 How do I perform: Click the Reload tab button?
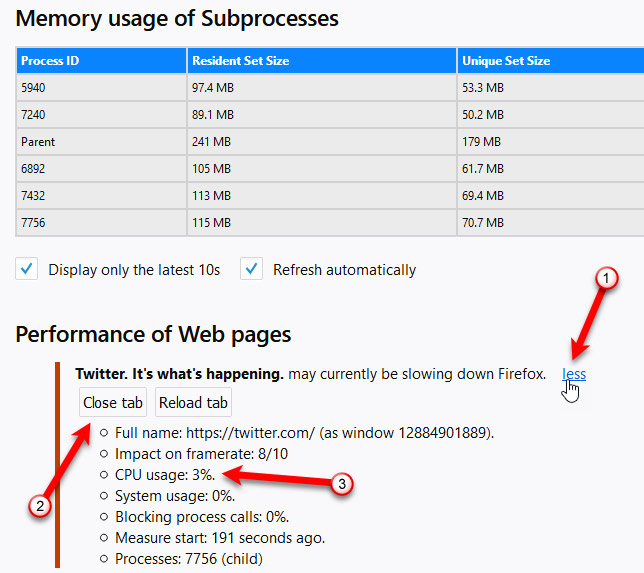[x=194, y=403]
